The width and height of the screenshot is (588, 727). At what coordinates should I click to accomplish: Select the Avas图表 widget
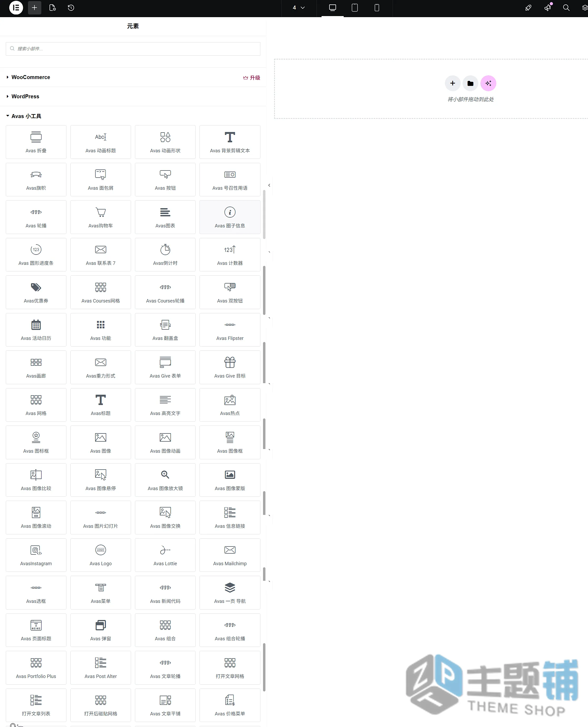165,217
